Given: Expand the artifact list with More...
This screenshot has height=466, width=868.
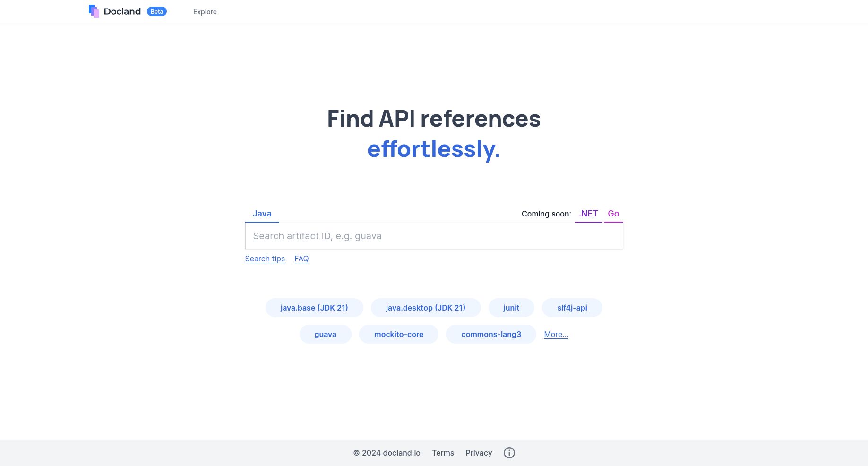Looking at the screenshot, I should pyautogui.click(x=556, y=334).
